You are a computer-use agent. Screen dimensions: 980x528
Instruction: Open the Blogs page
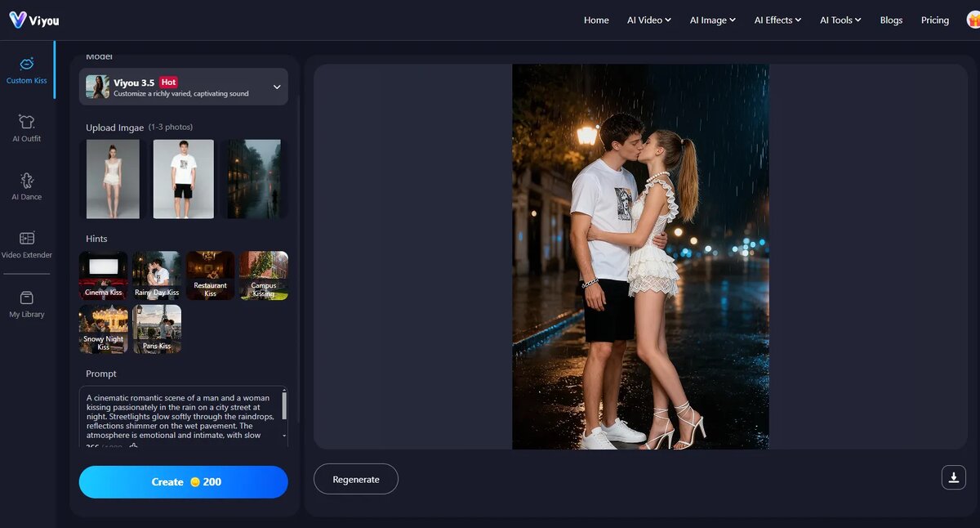tap(891, 20)
